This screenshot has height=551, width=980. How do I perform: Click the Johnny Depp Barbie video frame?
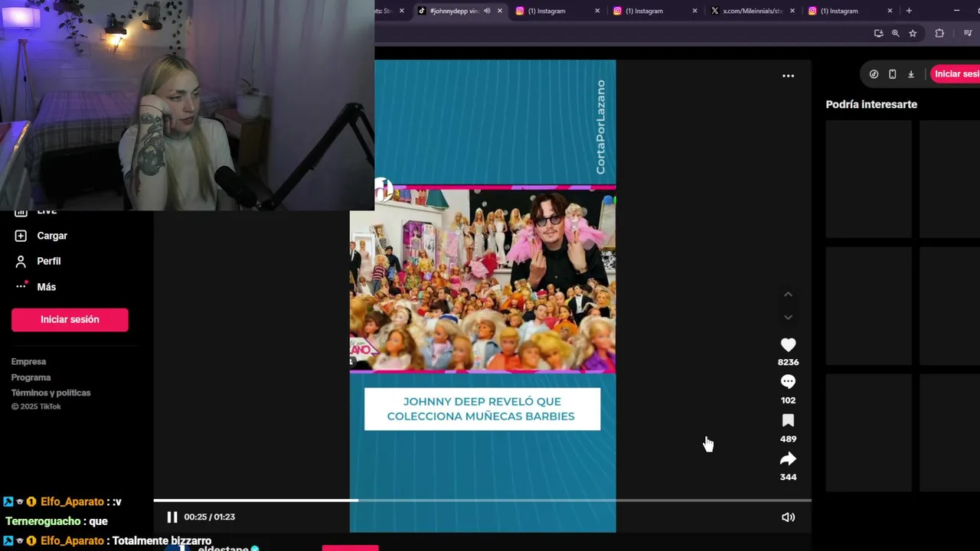point(482,280)
